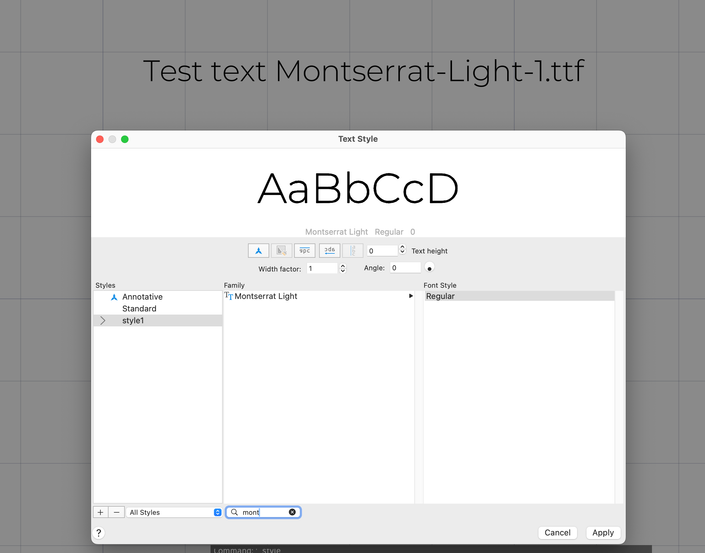
Task: Zoom the Text Style window green button
Action: pos(125,139)
